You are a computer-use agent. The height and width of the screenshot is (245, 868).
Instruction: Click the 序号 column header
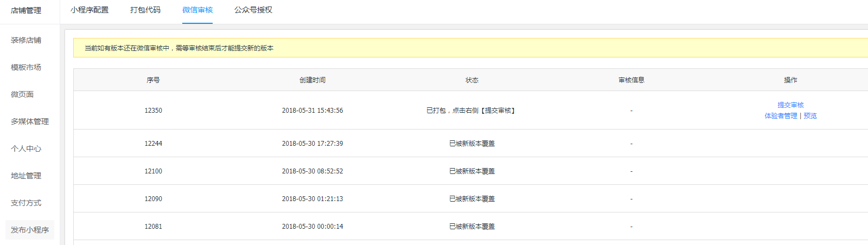pyautogui.click(x=153, y=80)
